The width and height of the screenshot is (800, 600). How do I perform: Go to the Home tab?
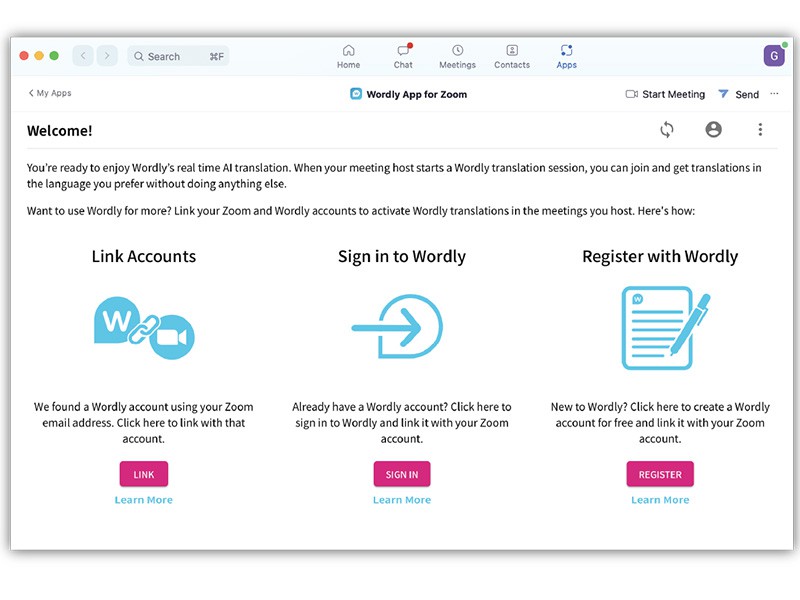click(348, 56)
